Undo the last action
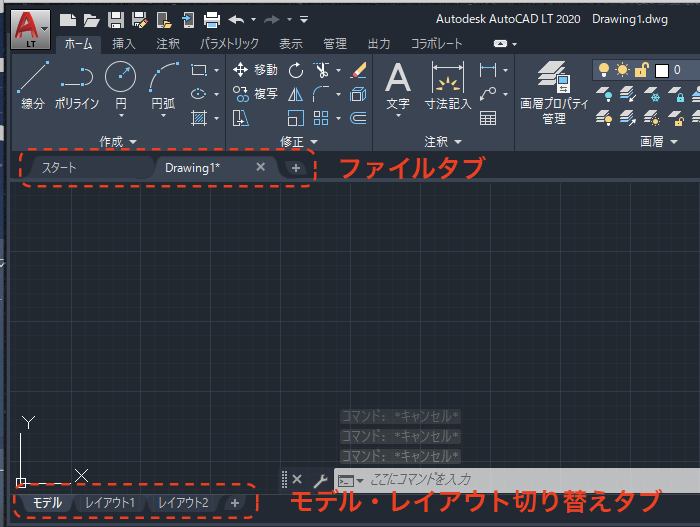The image size is (700, 527). tap(236, 20)
